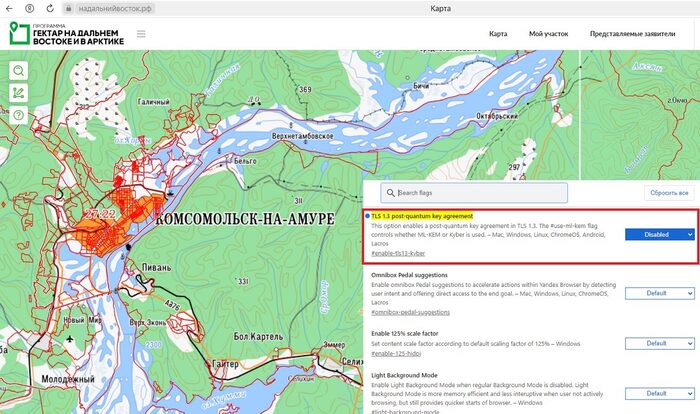Image resolution: width=700 pixels, height=414 pixels.
Task: Select the draw plot polygon tool
Action: coord(18,93)
